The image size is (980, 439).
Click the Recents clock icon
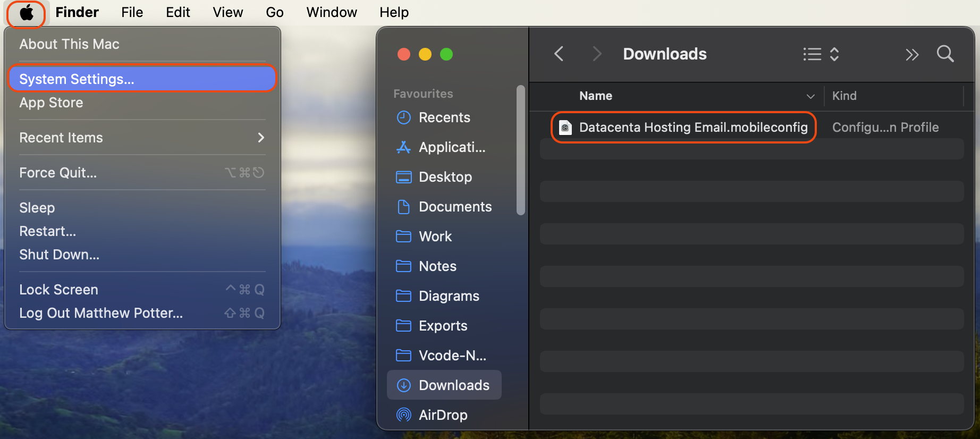pyautogui.click(x=404, y=117)
